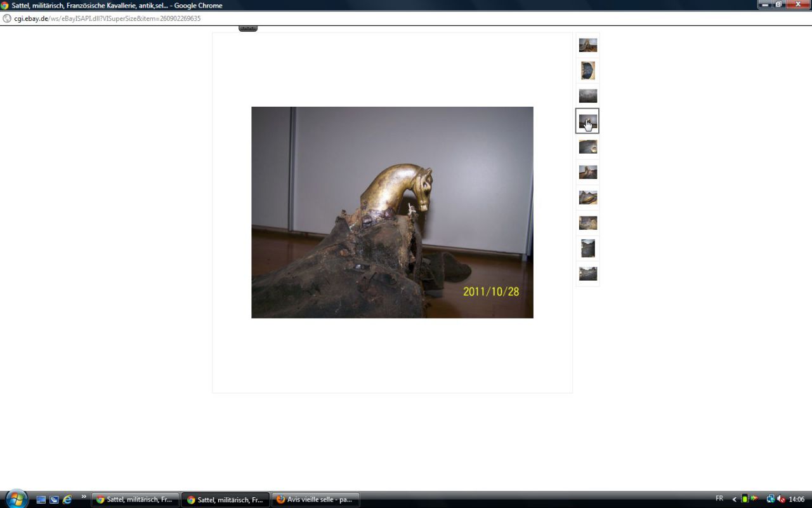Launch Internet Explorer from quick launch
This screenshot has height=508, width=812.
pos(67,500)
